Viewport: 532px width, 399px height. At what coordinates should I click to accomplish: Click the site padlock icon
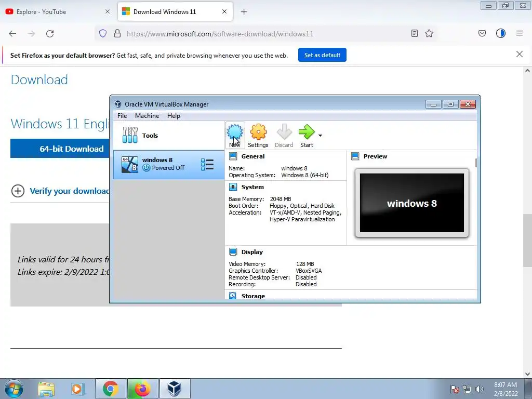pyautogui.click(x=117, y=33)
